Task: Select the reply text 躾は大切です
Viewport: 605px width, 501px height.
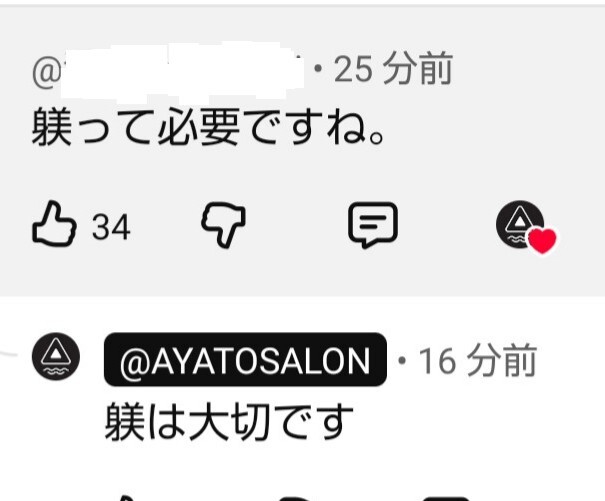Action: point(229,421)
